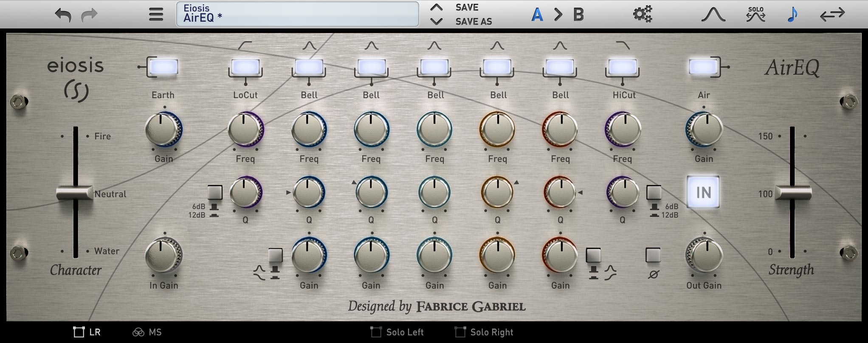Toggle the phase invert button
This screenshot has height=343, width=868.
[x=653, y=255]
